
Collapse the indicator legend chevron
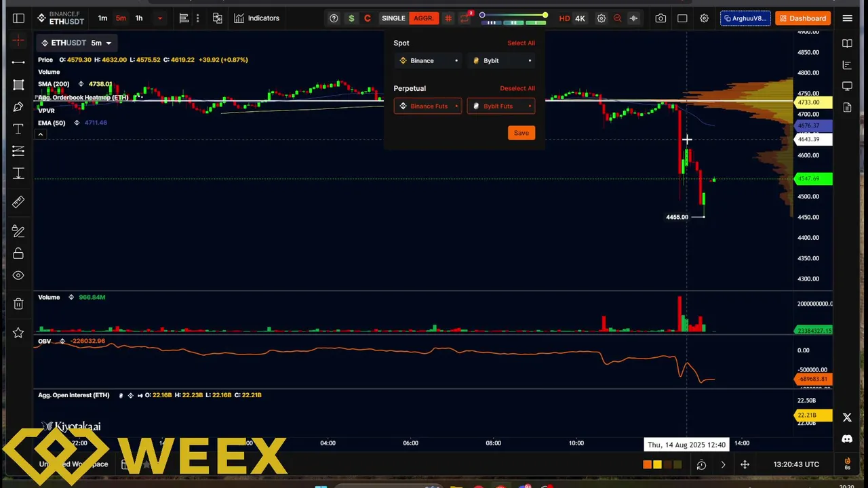click(41, 134)
